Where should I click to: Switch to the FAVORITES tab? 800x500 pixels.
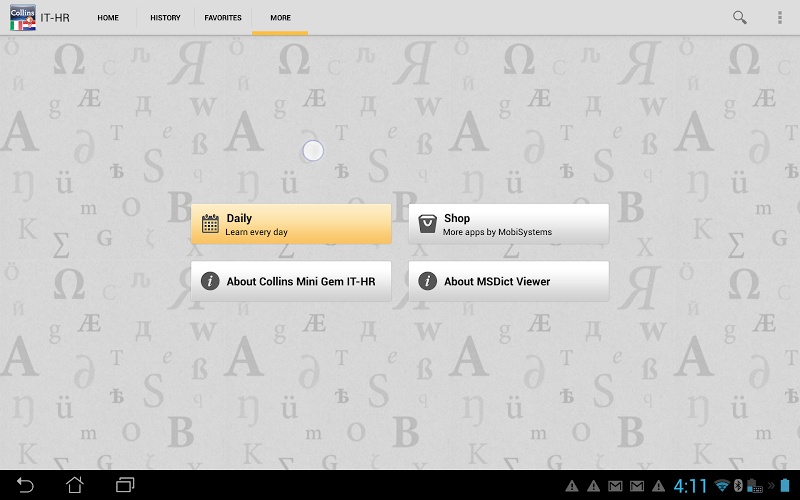(x=223, y=17)
